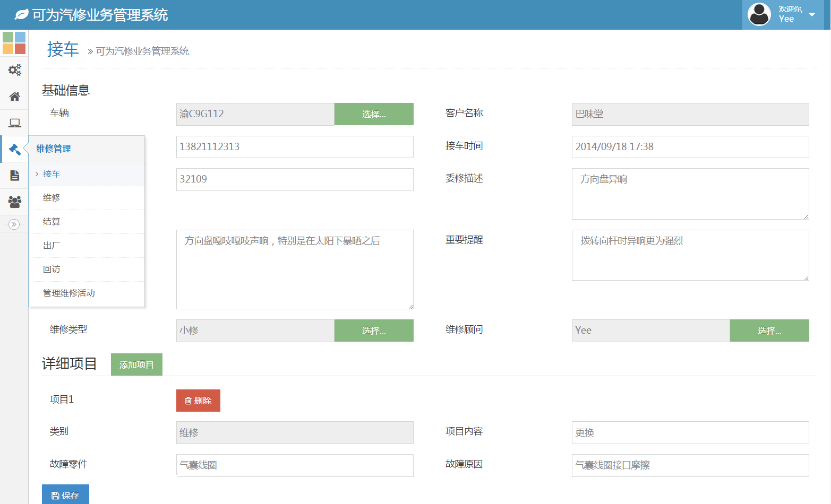Select 维修 in the submenu

[x=52, y=198]
